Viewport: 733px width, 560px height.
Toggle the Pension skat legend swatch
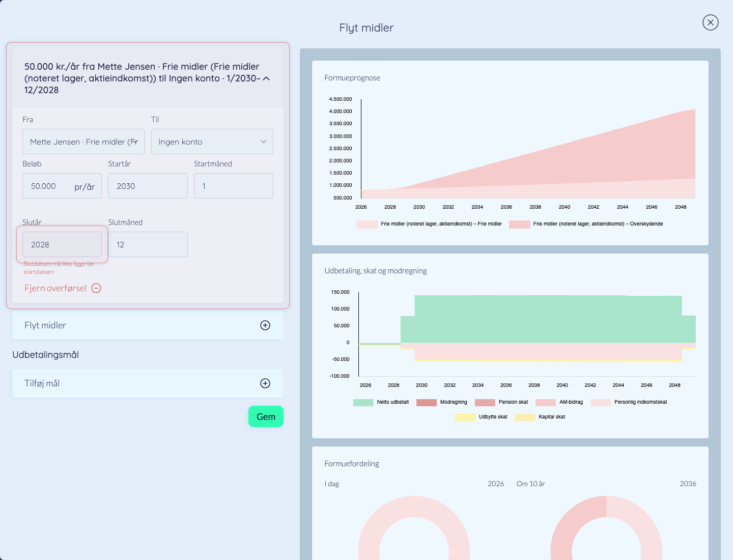pos(485,402)
